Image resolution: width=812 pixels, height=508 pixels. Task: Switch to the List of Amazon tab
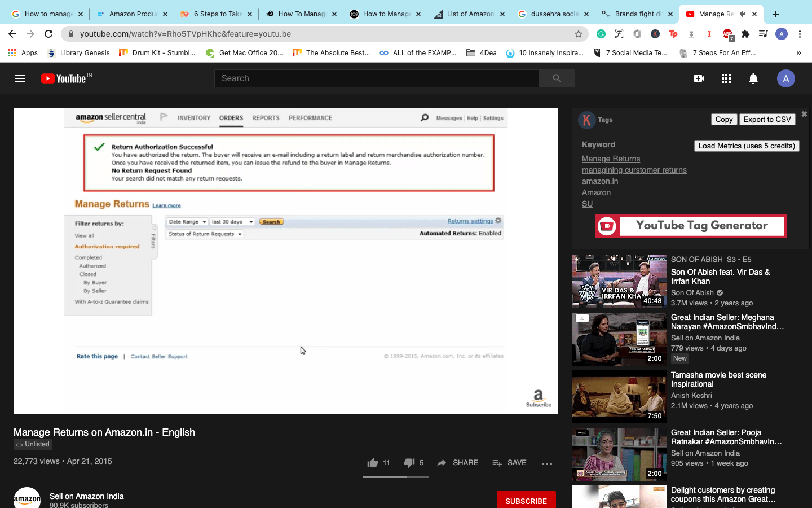coord(469,14)
